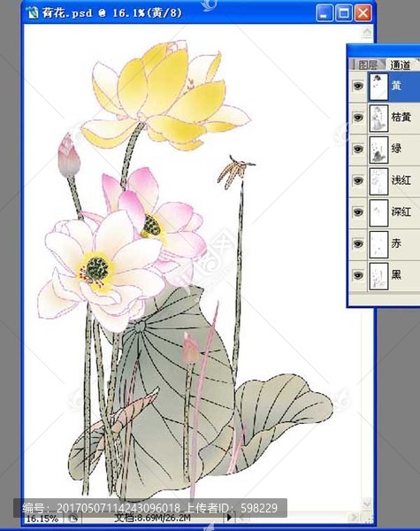Image resolution: width=420 pixels, height=531 pixels.
Task: Toggle visibility of the 绿 channel
Action: (358, 149)
